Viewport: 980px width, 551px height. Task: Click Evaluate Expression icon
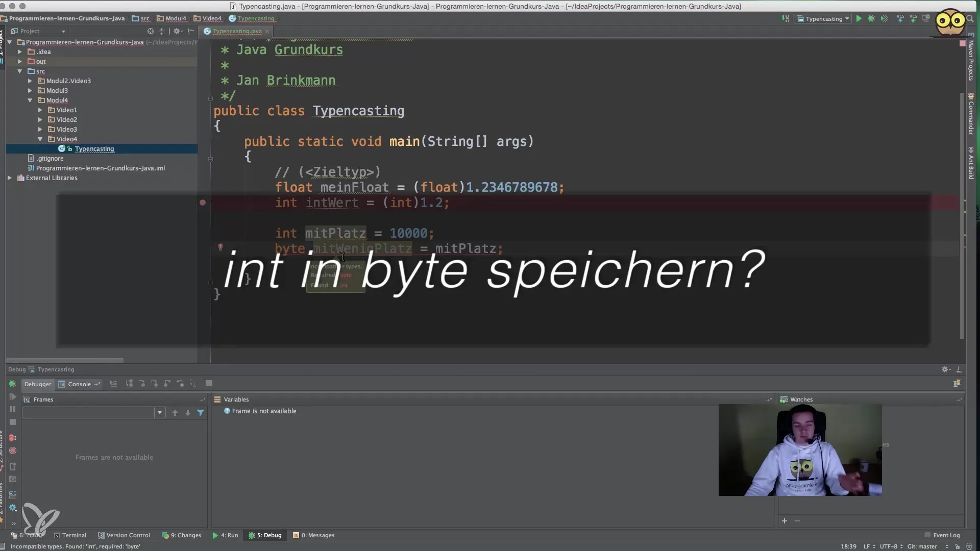coord(209,383)
